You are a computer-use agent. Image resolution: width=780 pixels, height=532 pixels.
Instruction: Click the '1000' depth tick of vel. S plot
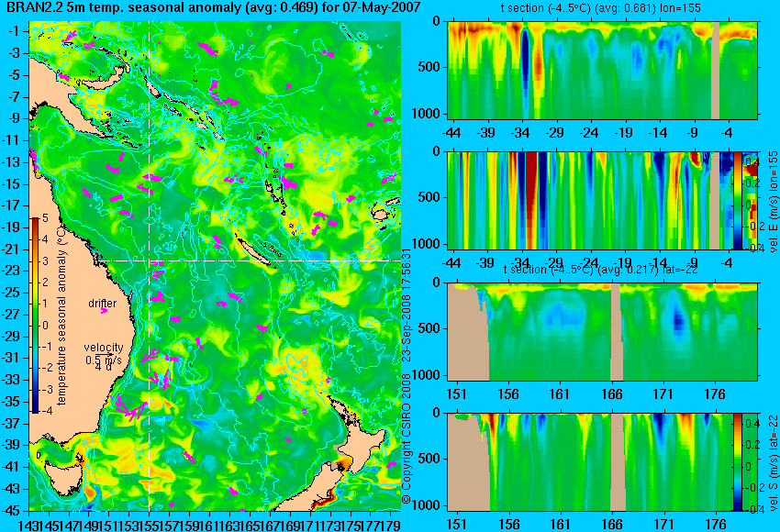pyautogui.click(x=427, y=505)
